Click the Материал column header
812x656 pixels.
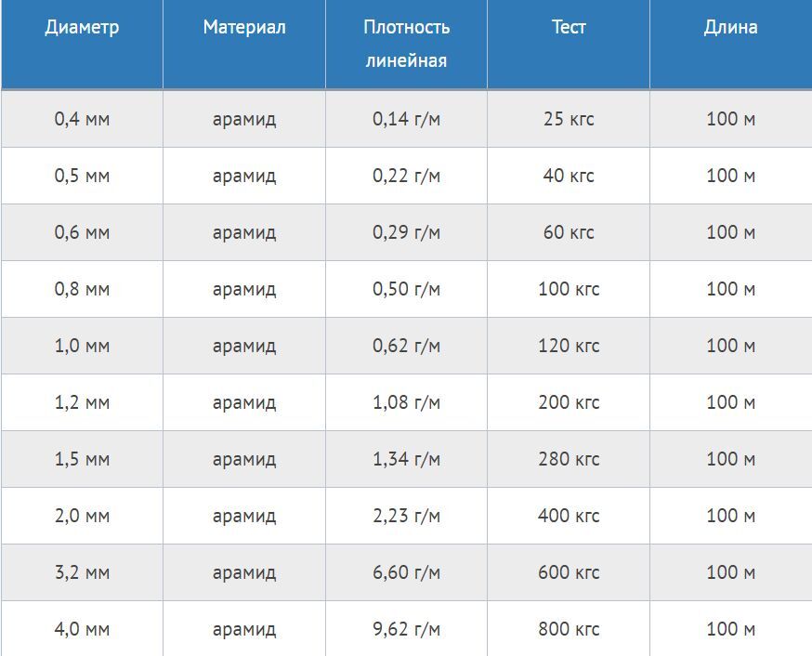click(x=244, y=44)
